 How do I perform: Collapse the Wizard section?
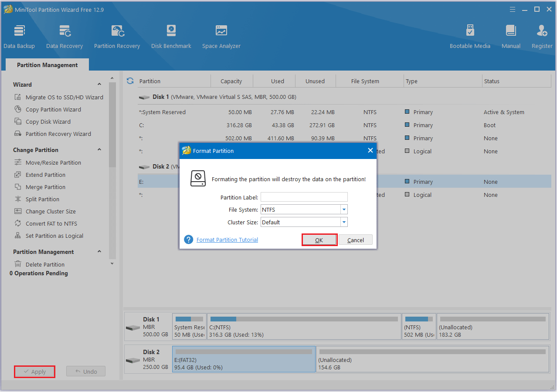[99, 84]
